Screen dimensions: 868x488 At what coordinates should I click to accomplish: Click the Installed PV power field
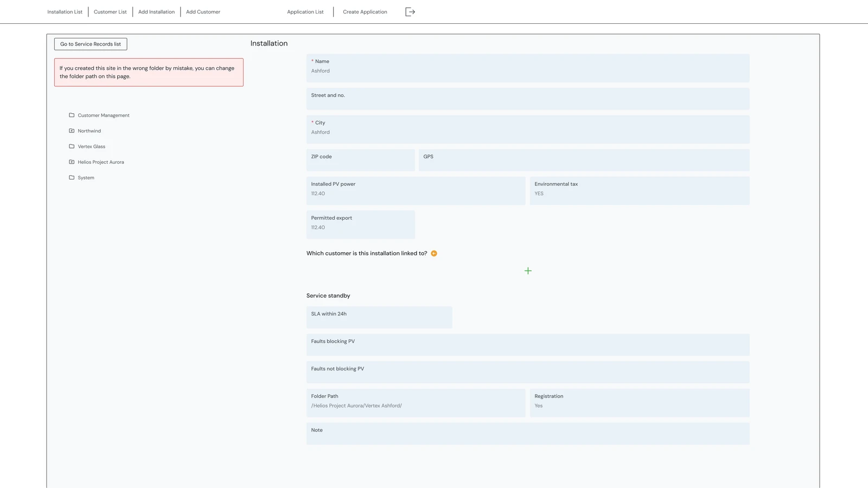(416, 190)
